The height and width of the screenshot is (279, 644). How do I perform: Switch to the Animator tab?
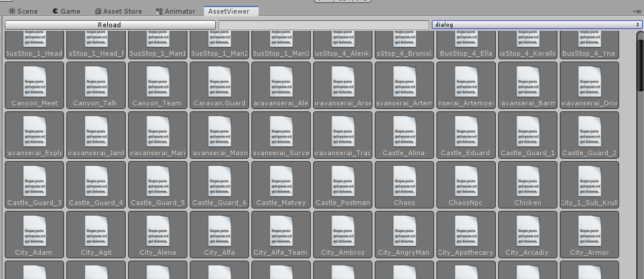click(x=176, y=11)
